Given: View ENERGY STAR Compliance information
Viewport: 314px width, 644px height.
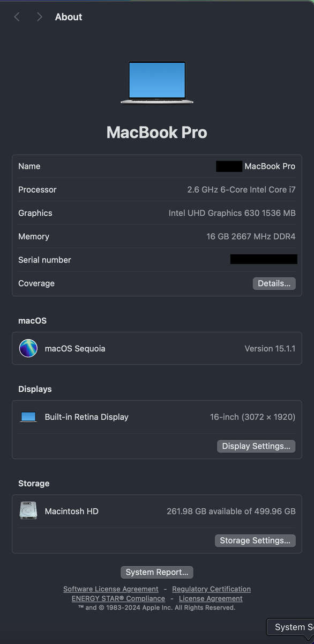Looking at the screenshot, I should click(x=118, y=598).
